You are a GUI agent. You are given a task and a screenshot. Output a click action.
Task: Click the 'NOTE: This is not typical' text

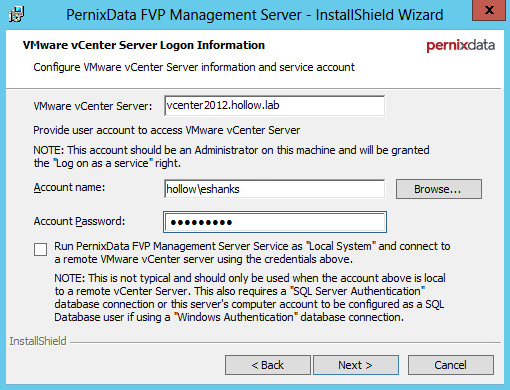click(x=250, y=297)
